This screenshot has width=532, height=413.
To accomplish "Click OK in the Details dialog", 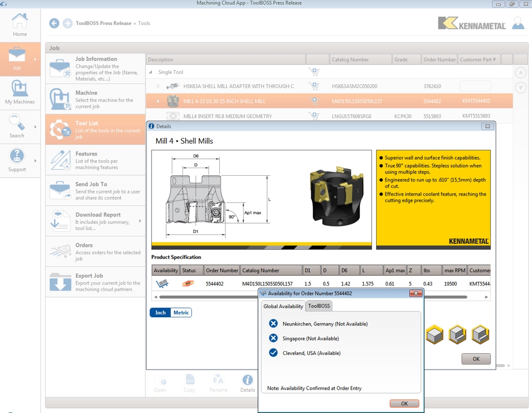I will [476, 359].
